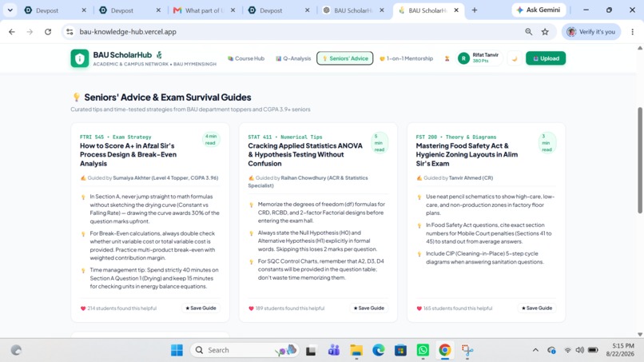This screenshot has width=644, height=362.
Task: Open WhatsApp from the taskbar
Action: (423, 350)
